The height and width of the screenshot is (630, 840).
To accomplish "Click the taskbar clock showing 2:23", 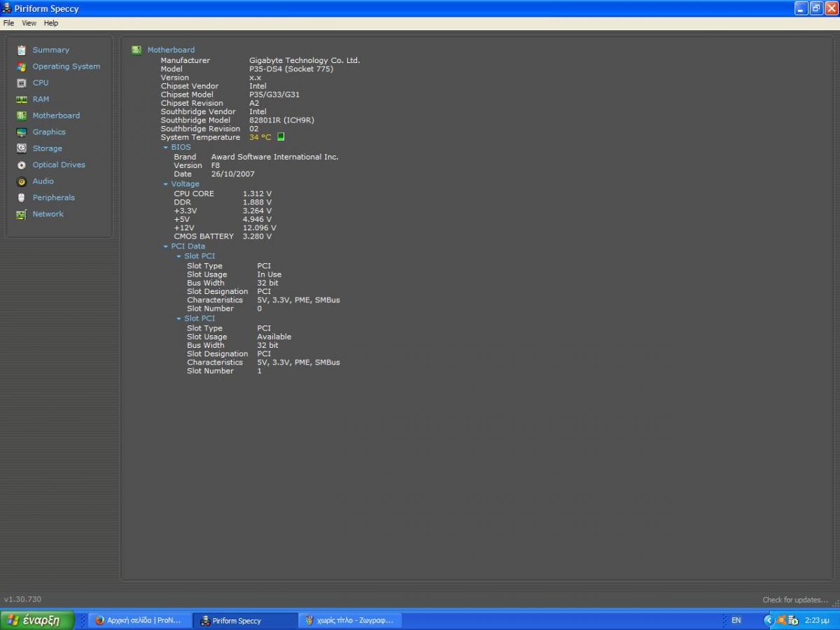I will tap(817, 620).
